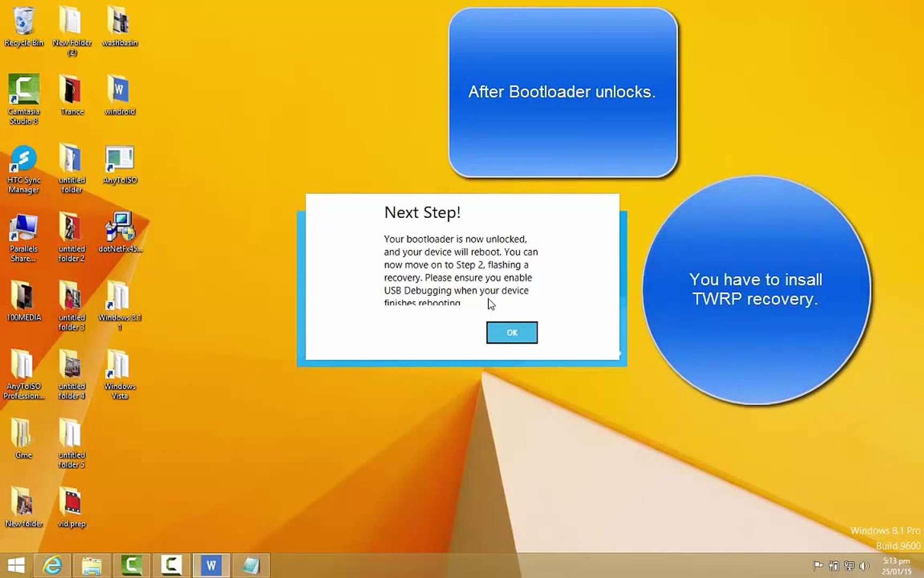Select the Windows Vista desktop shortcut
This screenshot has height=578, width=924.
click(120, 375)
